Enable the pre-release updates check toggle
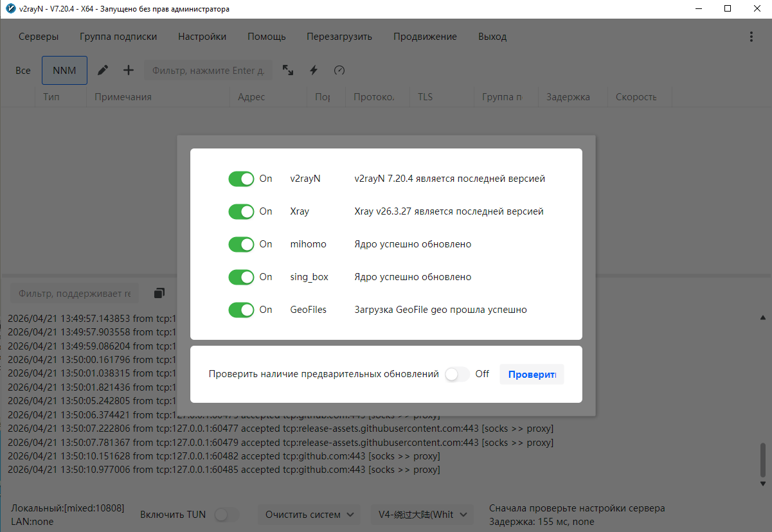 457,374
